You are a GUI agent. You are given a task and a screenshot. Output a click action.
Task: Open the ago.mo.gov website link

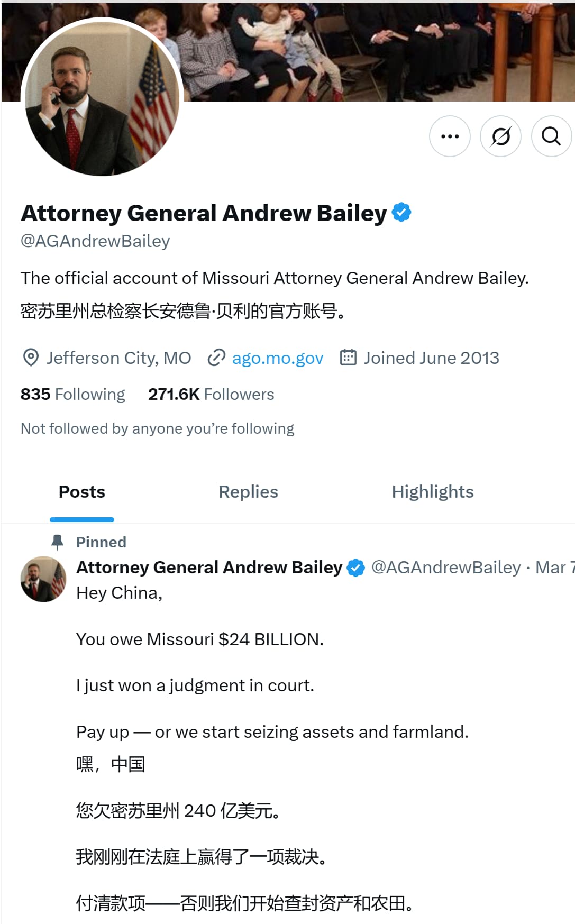[x=278, y=358]
